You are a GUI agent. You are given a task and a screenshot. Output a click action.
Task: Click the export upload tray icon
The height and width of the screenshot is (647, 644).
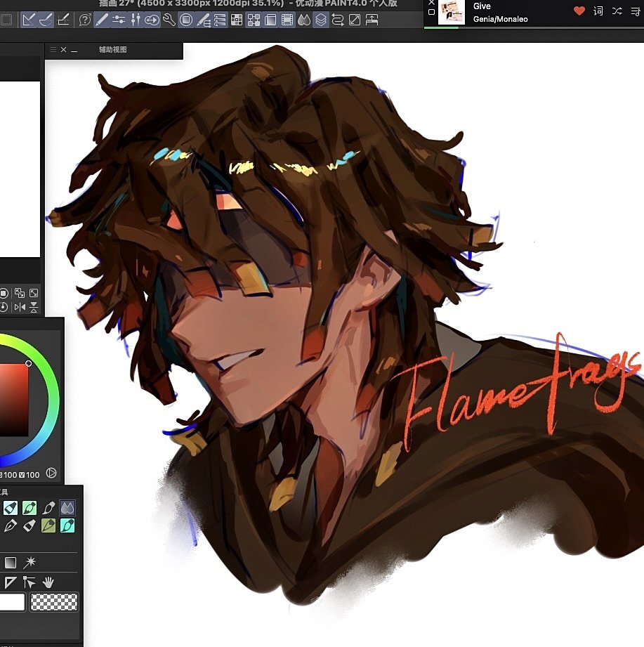click(372, 20)
